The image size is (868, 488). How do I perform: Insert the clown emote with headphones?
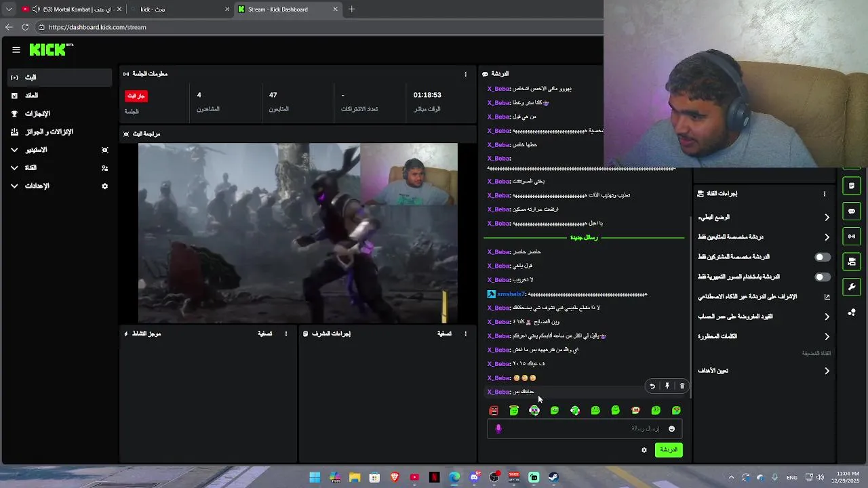coord(534,410)
